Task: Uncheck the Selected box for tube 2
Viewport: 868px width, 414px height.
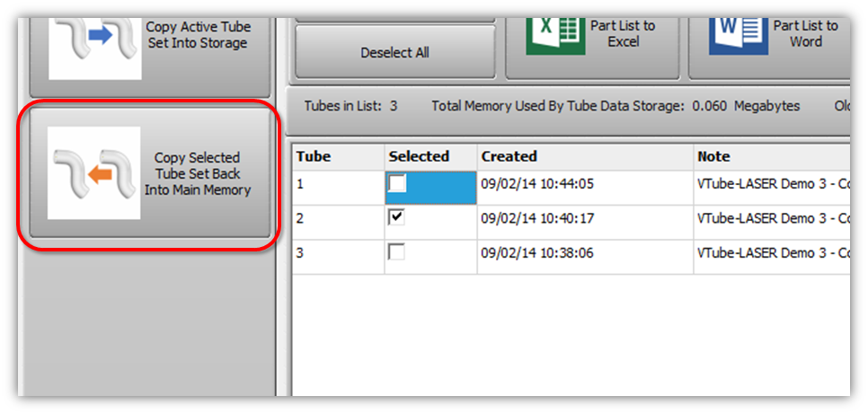Action: 397,218
